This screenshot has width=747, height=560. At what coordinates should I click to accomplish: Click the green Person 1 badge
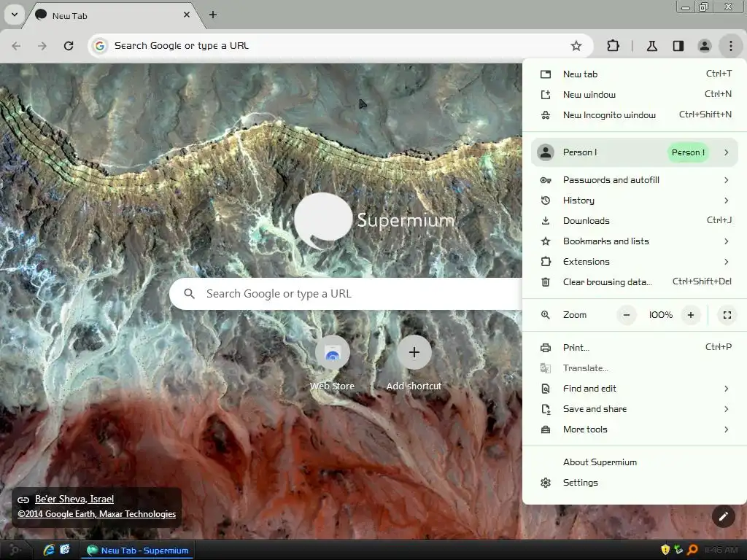687,152
